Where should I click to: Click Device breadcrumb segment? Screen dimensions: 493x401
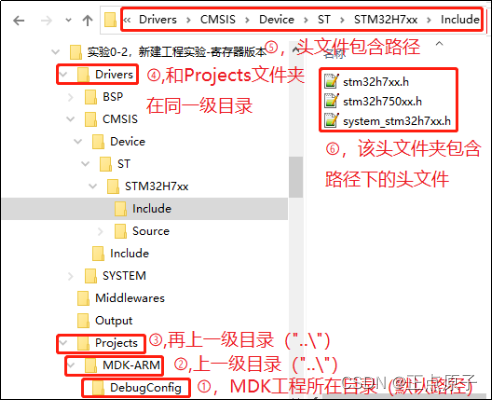[x=277, y=20]
